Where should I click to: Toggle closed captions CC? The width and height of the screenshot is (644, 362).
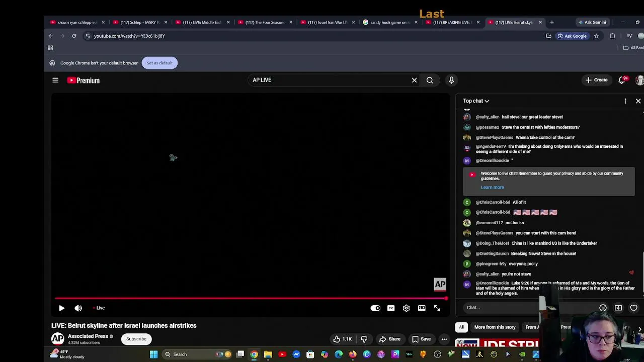[x=391, y=308]
